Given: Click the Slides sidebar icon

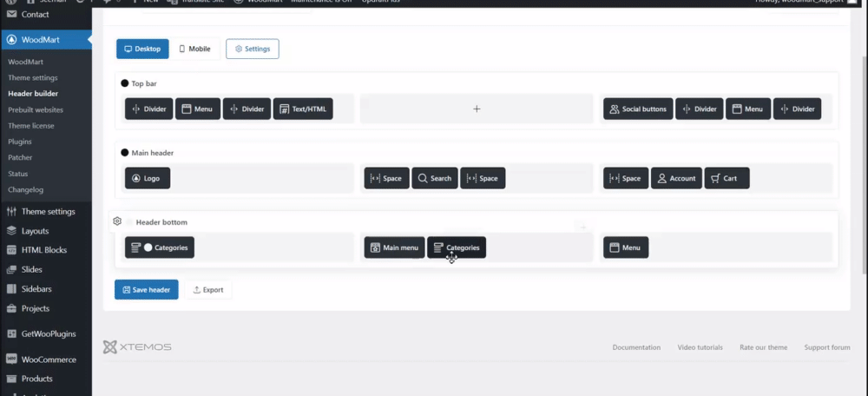Looking at the screenshot, I should (11, 270).
